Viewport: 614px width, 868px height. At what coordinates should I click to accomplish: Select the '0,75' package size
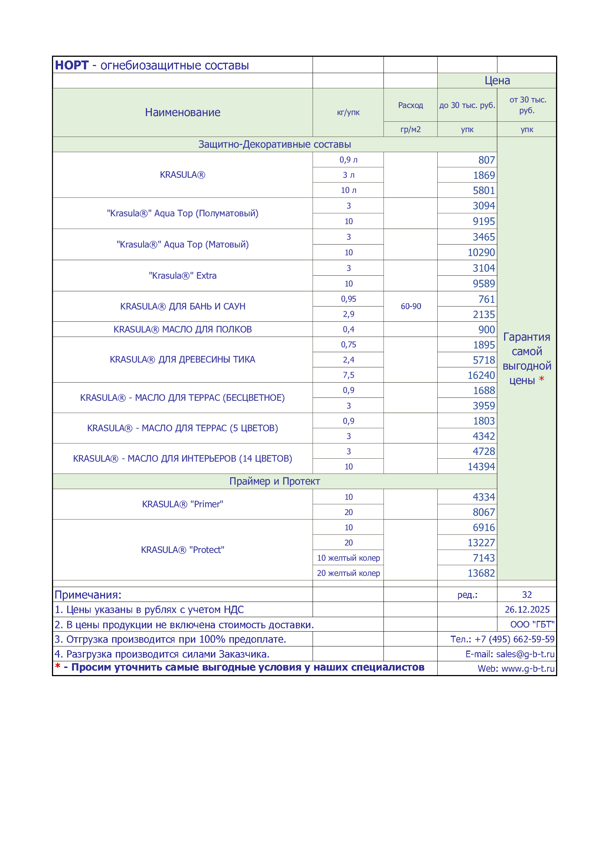point(348,344)
